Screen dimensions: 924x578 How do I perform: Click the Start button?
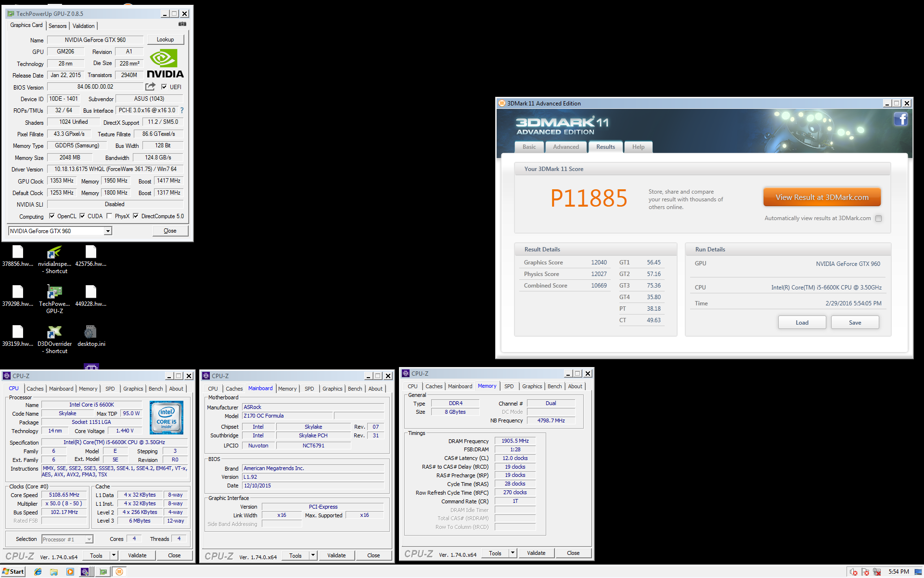[x=13, y=572]
